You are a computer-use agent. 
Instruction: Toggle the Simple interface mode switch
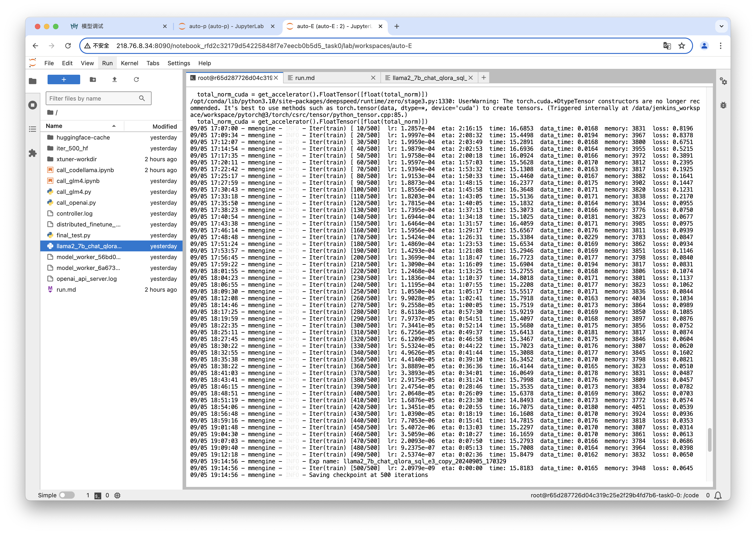pyautogui.click(x=67, y=495)
